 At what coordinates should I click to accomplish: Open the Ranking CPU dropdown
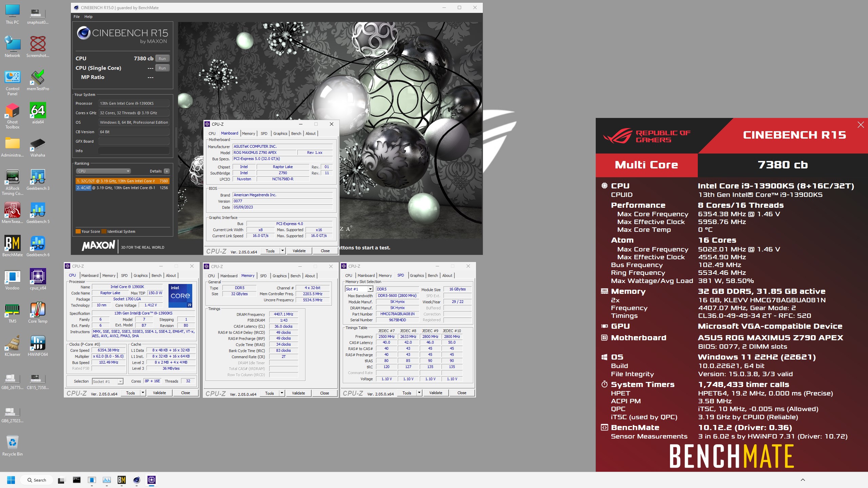103,171
